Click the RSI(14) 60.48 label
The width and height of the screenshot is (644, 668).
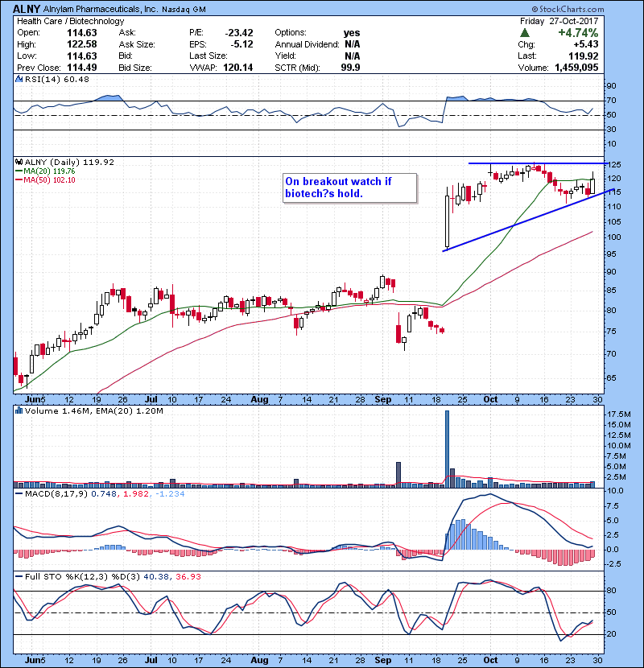tap(57, 79)
